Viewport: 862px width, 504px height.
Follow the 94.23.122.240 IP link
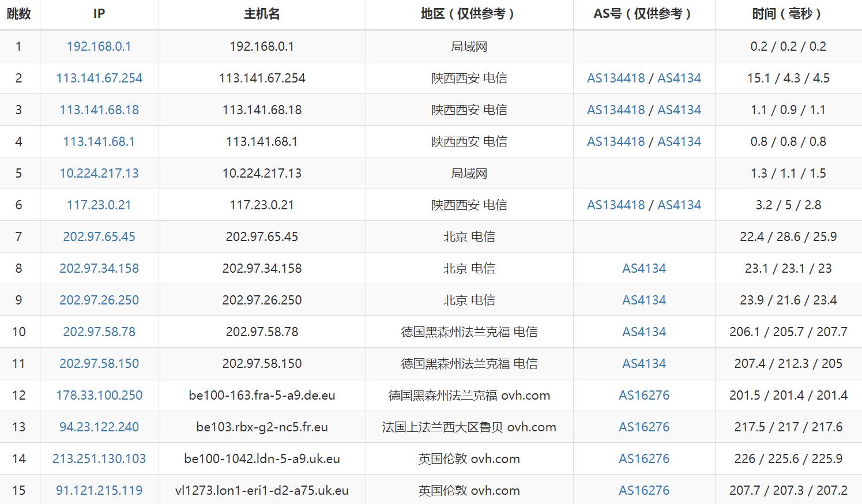coord(99,427)
